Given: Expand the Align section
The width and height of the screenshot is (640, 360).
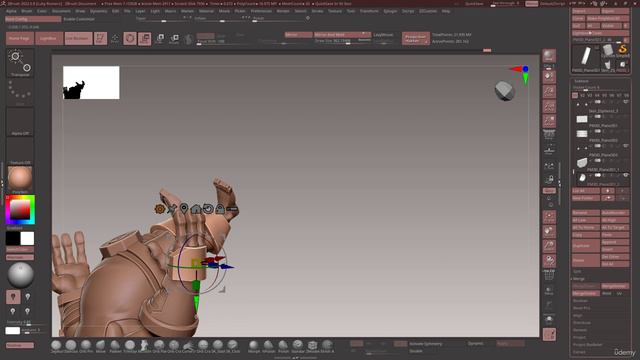Looking at the screenshot, I should tap(578, 316).
